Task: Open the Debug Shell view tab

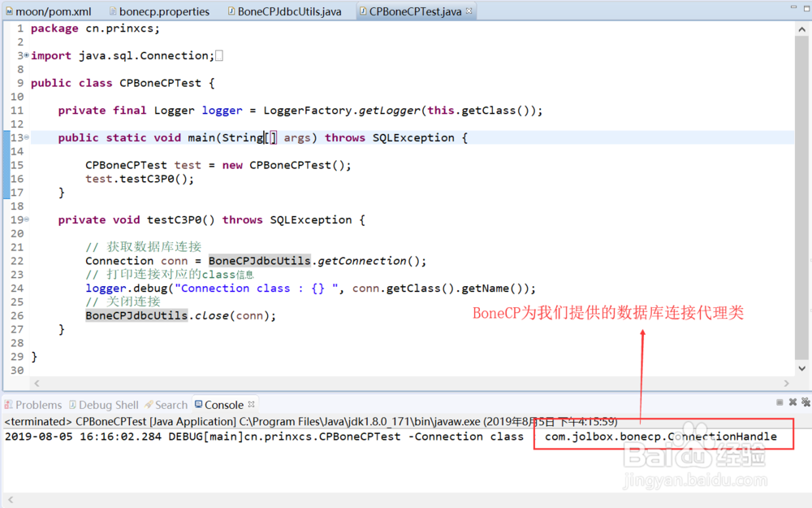Action: (x=104, y=405)
